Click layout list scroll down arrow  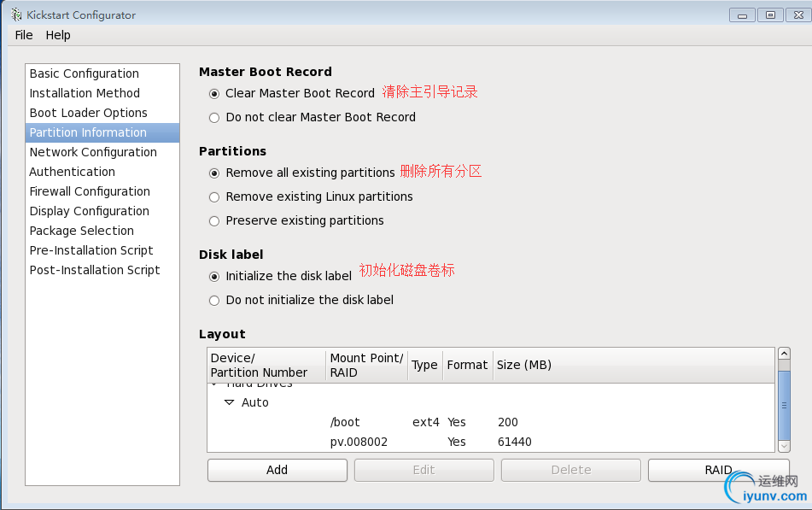[784, 446]
